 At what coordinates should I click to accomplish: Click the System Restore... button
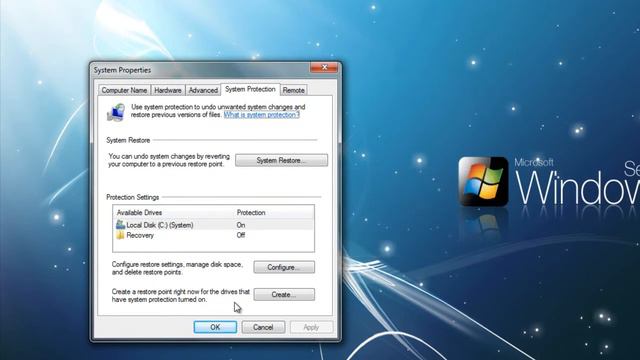(281, 160)
